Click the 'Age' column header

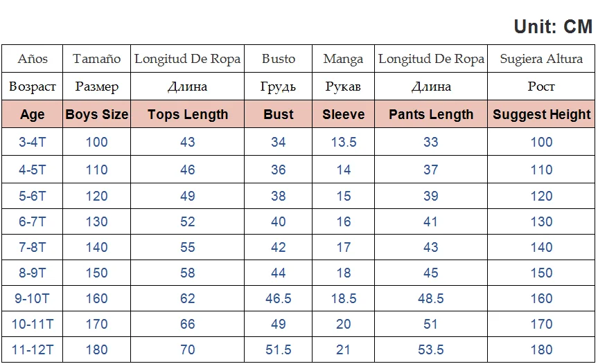(x=33, y=115)
